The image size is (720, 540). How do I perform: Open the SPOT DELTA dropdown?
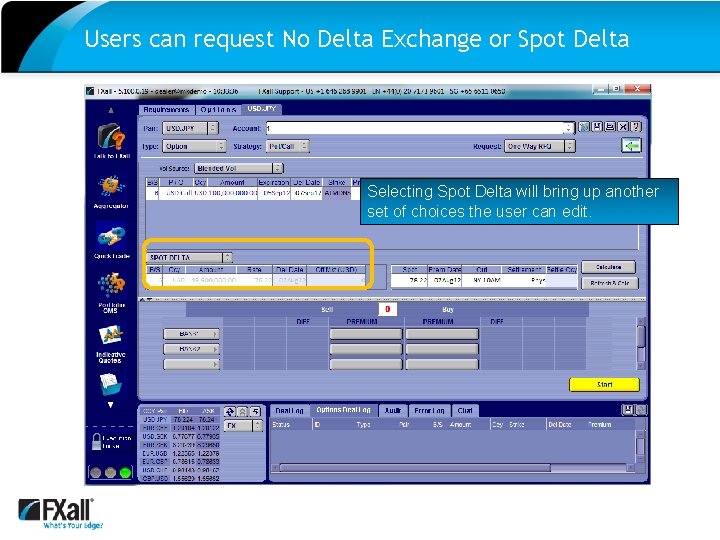pos(190,258)
